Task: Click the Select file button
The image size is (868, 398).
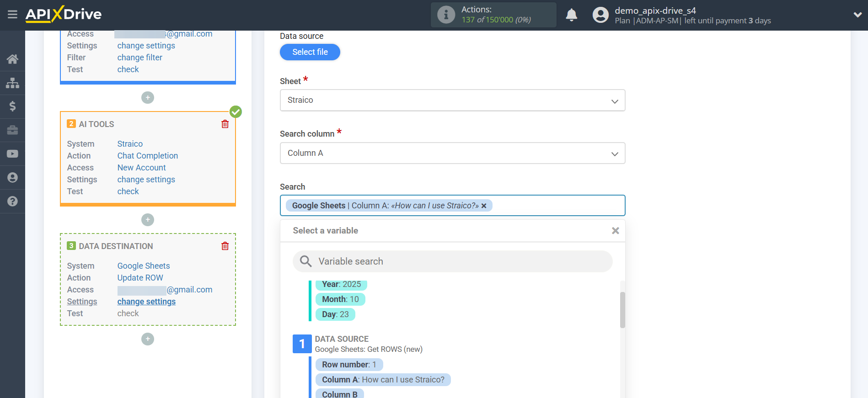Action: [310, 52]
